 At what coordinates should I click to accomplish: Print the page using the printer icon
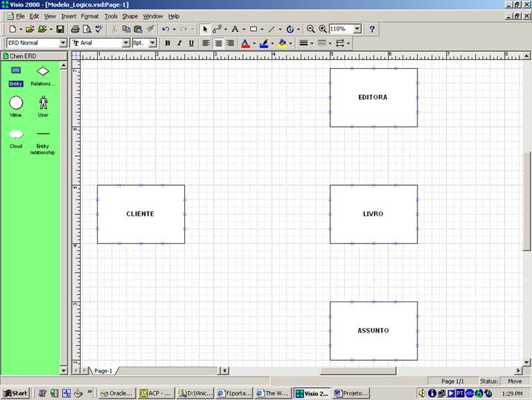pyautogui.click(x=75, y=29)
